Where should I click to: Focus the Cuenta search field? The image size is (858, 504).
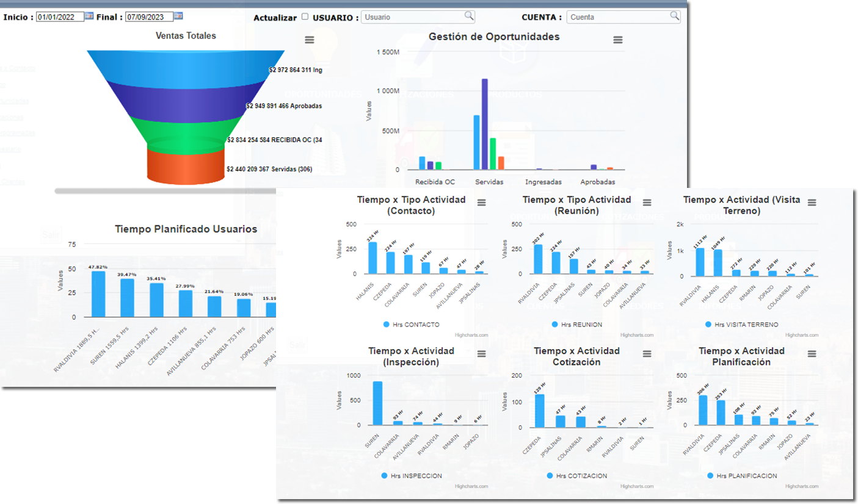pyautogui.click(x=624, y=17)
